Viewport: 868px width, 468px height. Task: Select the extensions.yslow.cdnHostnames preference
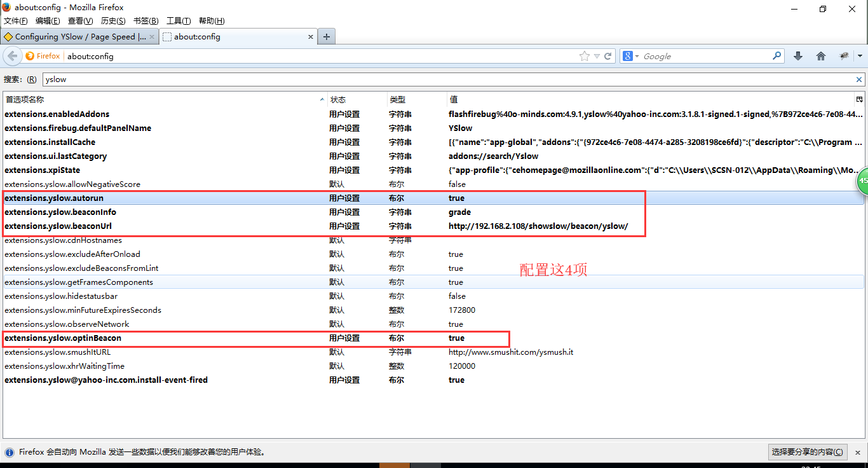point(433,240)
